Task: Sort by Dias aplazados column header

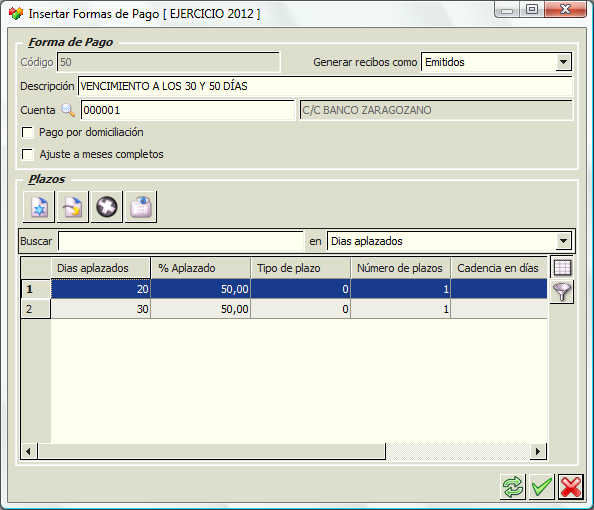Action: [101, 268]
